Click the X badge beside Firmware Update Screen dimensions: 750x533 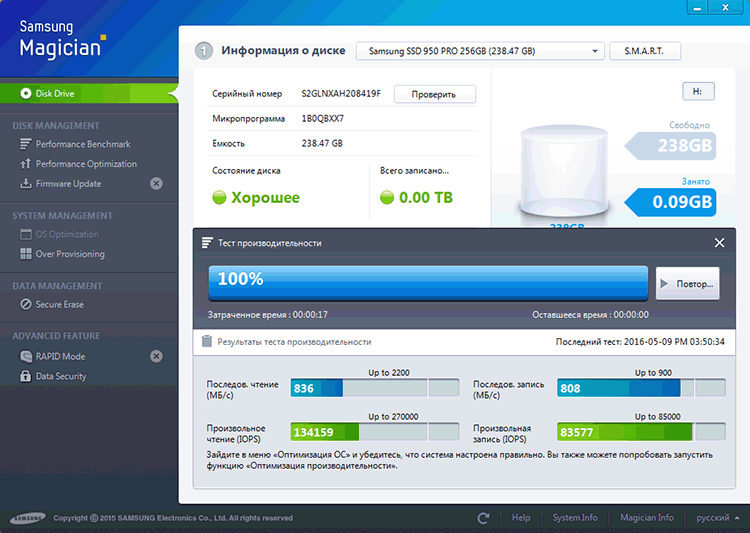(156, 184)
